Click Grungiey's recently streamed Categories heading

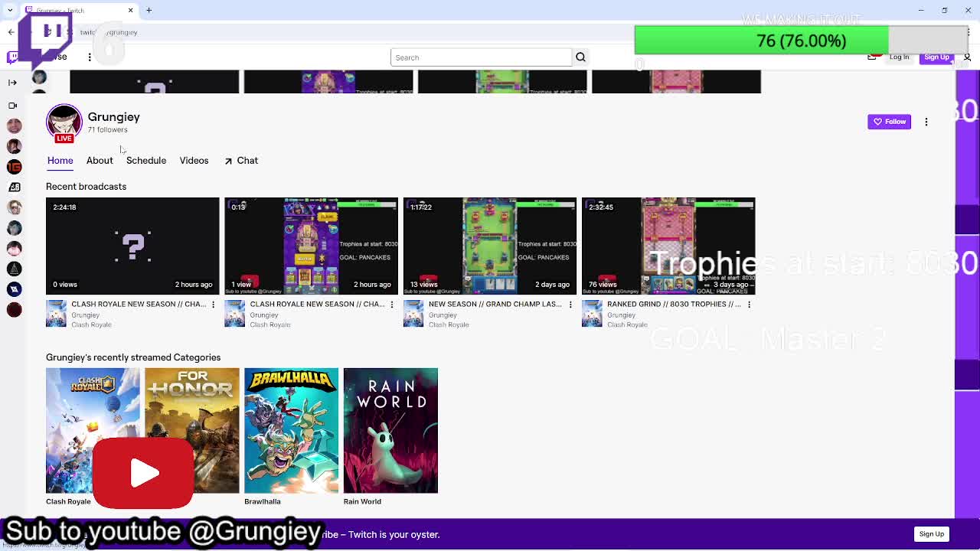point(133,358)
